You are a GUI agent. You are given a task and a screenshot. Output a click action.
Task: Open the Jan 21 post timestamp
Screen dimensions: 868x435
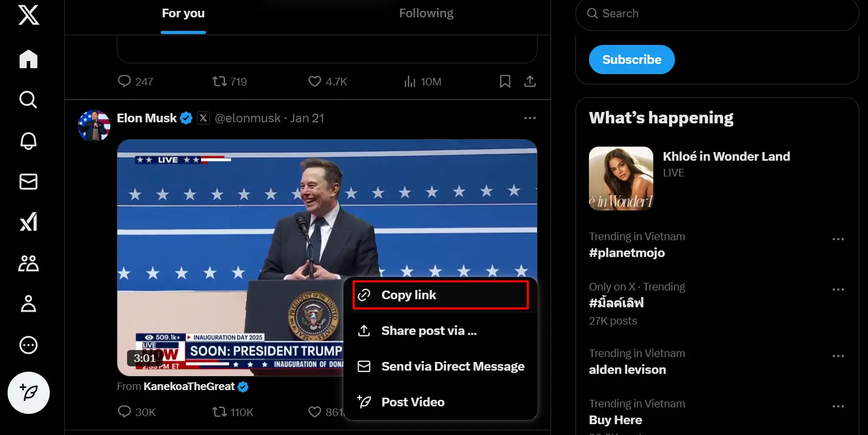(307, 118)
